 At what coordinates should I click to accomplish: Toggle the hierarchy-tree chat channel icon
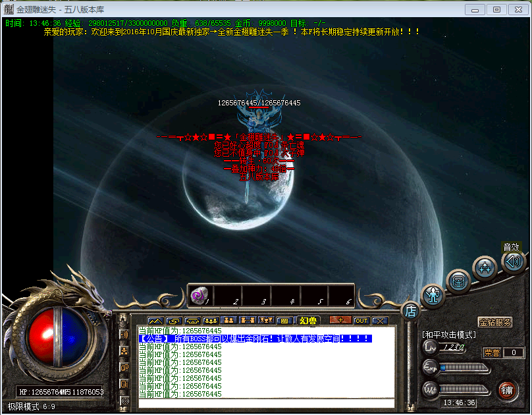[124, 351]
